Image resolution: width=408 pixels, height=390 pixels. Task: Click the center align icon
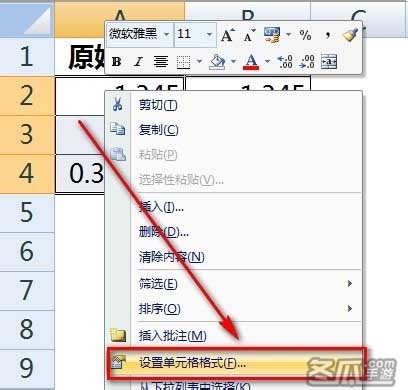[161, 62]
